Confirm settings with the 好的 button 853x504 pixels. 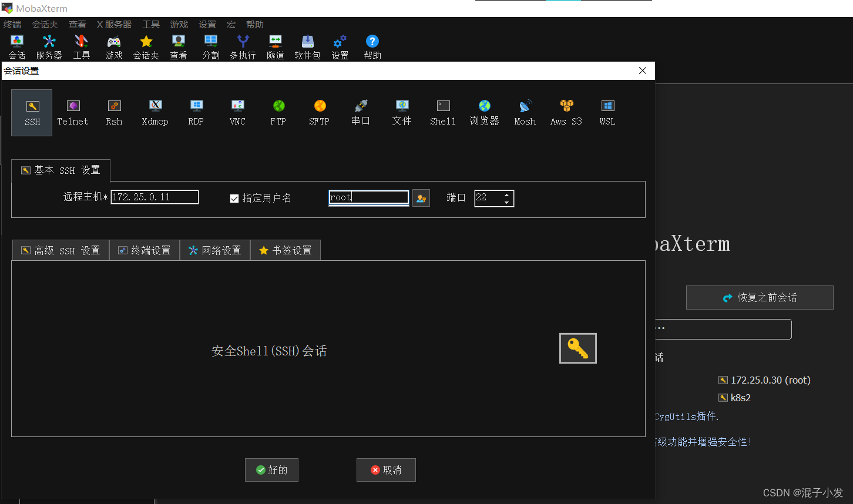[271, 469]
